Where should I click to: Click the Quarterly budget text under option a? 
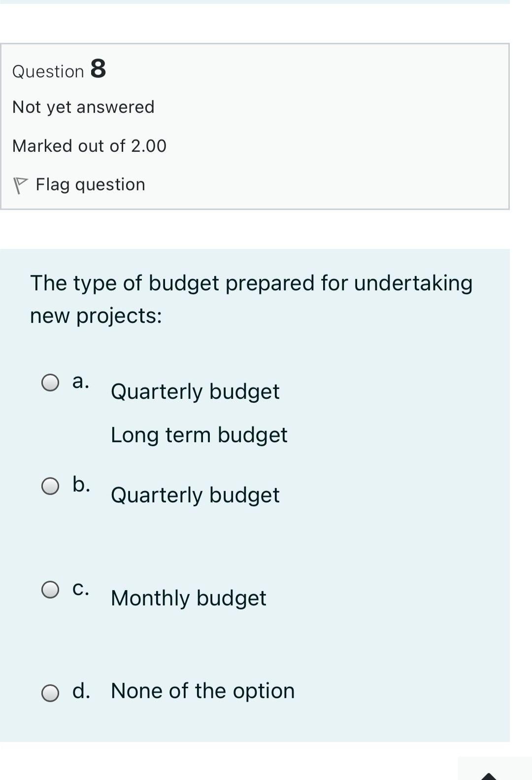click(x=195, y=390)
